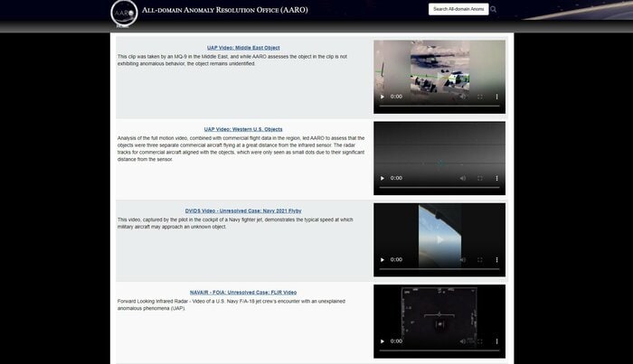Open more options on FLIR Video clip
Viewport: 633px width, 364px height.
496,341
